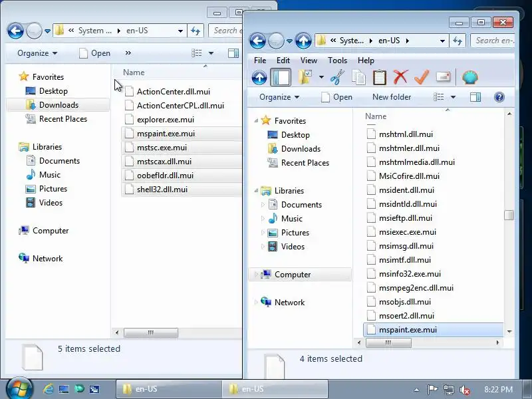Open Organize menu in back window
Viewport: 532px width, 399px height.
click(x=37, y=53)
